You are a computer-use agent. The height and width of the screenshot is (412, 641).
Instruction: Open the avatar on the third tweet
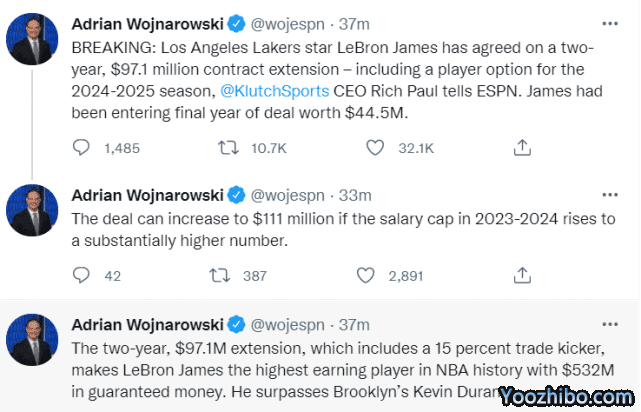(32, 340)
